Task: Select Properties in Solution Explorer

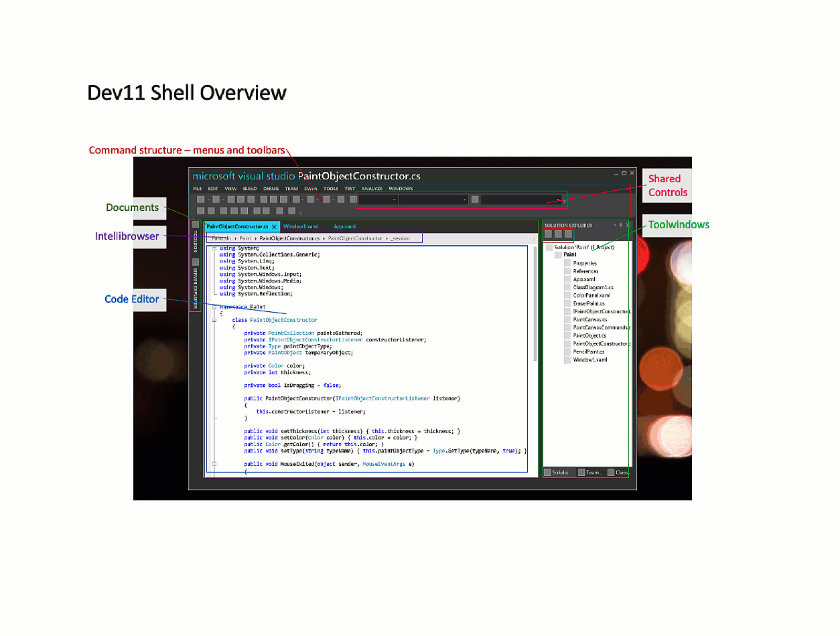Action: point(580,264)
